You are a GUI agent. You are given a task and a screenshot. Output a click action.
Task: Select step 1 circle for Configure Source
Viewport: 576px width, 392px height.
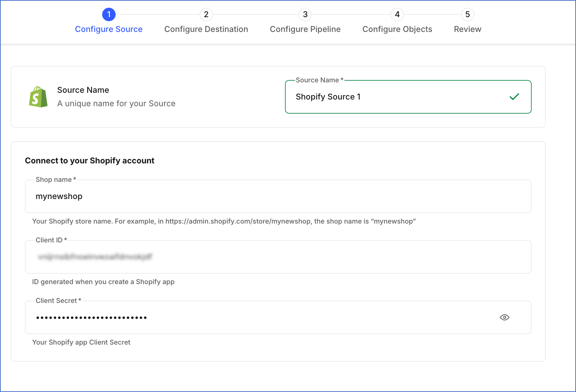(109, 14)
